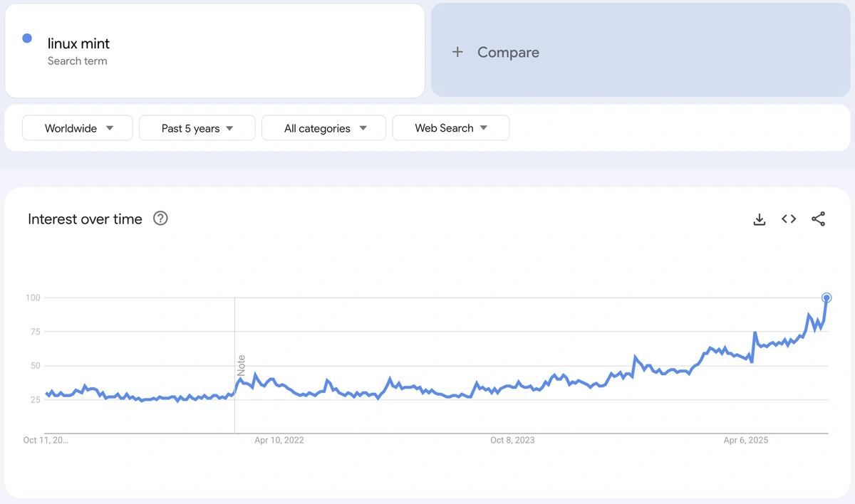
Task: Click the Search term label under linux mint
Action: [x=77, y=61]
